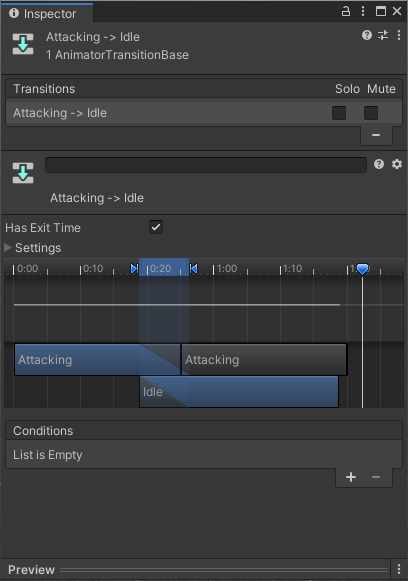Image resolution: width=408 pixels, height=581 pixels.
Task: Click the blue playhead scrubber on timeline
Action: (362, 269)
